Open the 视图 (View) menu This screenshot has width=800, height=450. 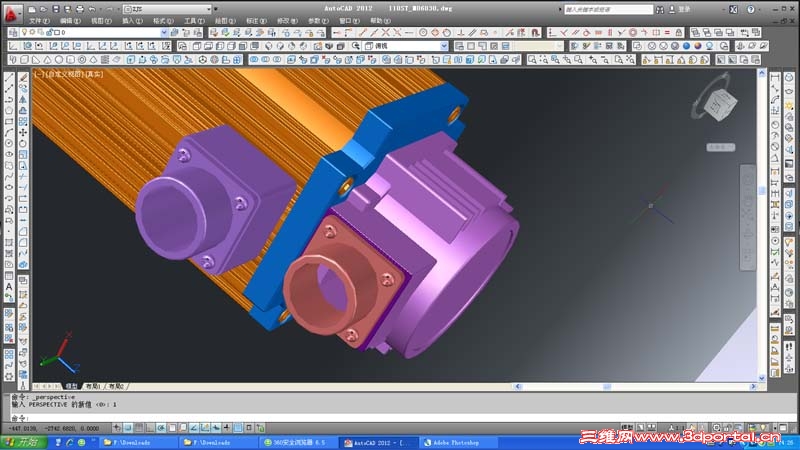pos(101,21)
